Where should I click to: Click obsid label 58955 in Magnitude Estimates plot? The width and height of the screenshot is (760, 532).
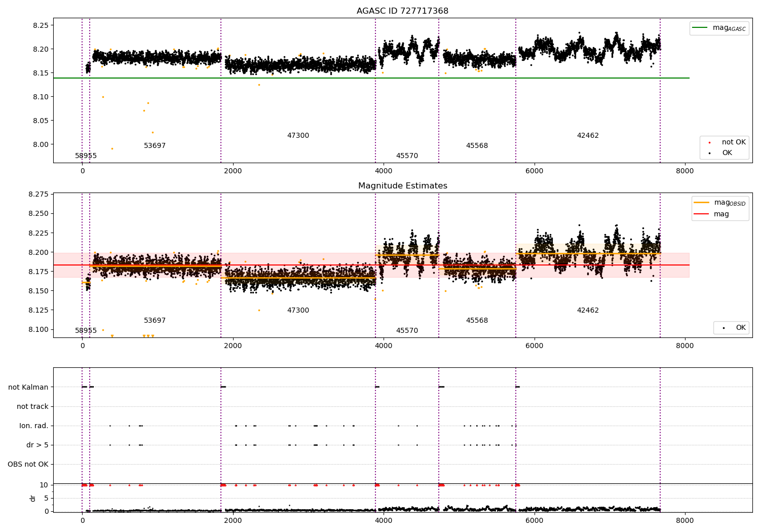pos(86,331)
